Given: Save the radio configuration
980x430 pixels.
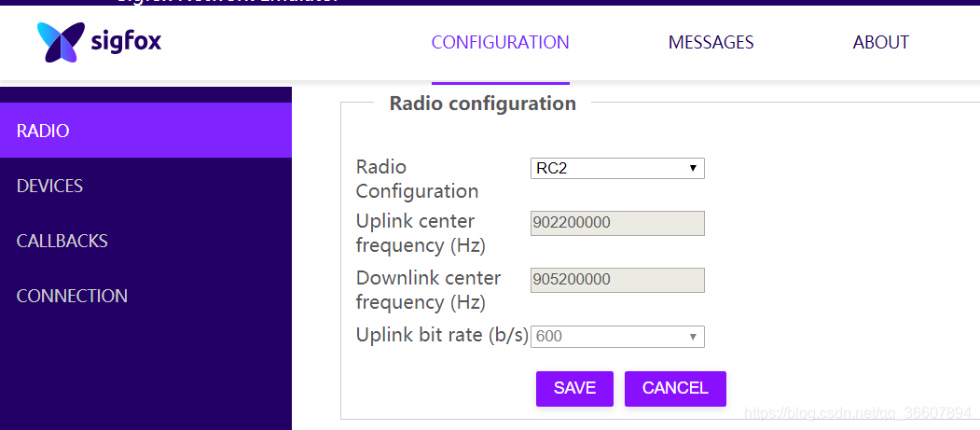Looking at the screenshot, I should [x=574, y=388].
